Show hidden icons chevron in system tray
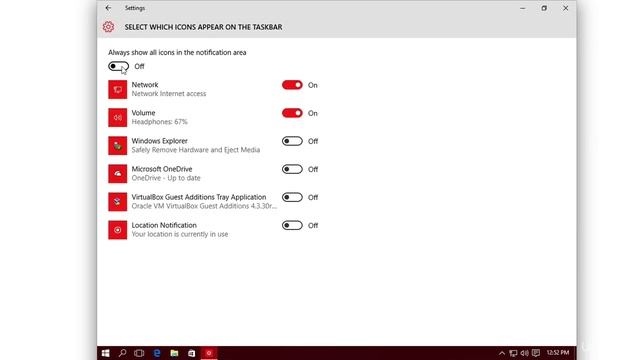The height and width of the screenshot is (360, 640). (502, 353)
